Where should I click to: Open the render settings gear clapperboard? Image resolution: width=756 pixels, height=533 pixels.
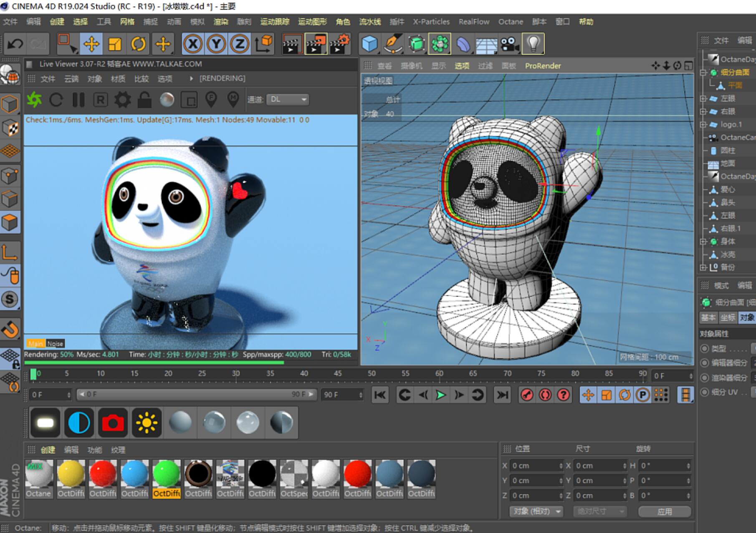click(340, 44)
